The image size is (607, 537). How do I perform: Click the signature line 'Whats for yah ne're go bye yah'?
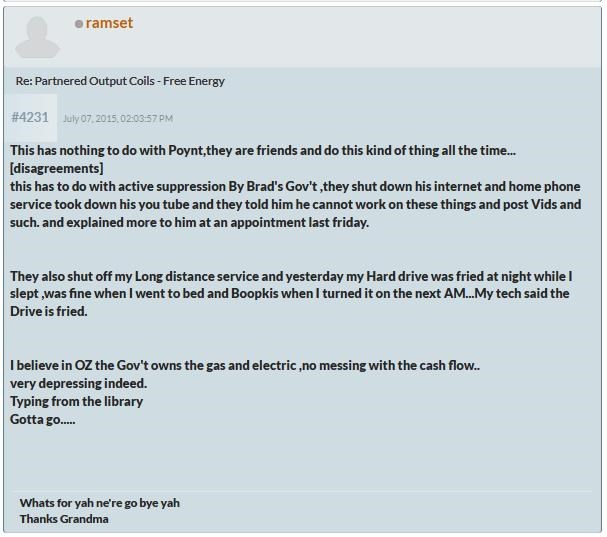click(99, 503)
